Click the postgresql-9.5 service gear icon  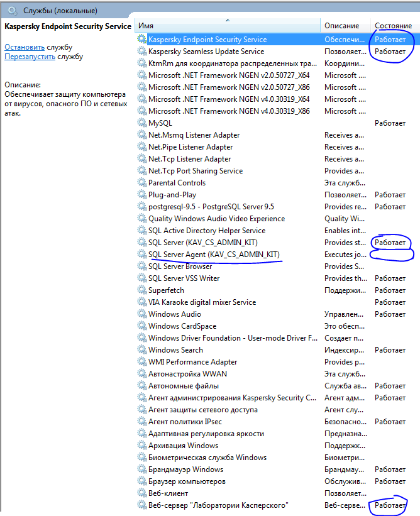click(142, 206)
